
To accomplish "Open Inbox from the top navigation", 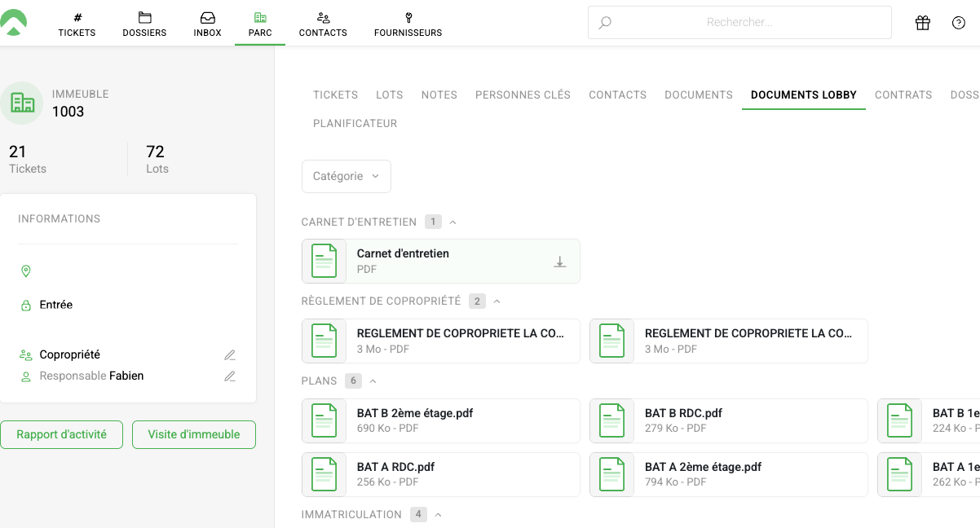I will (x=207, y=24).
